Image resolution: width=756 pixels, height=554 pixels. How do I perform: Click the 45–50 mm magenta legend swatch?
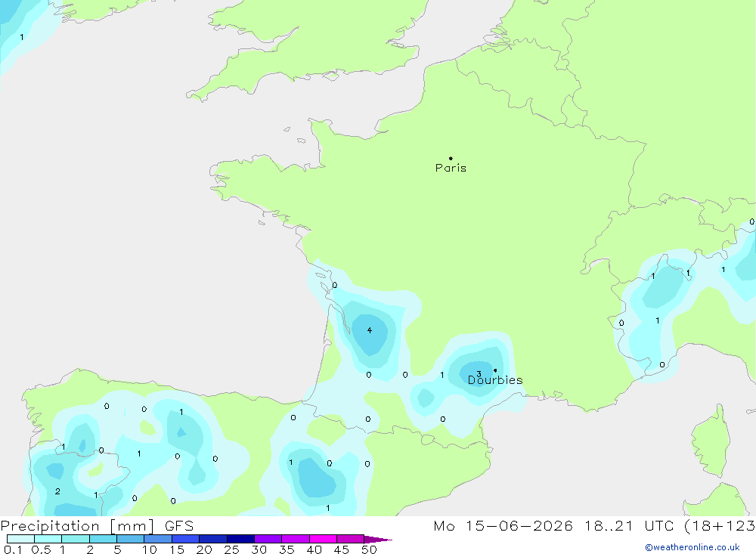coord(351,539)
